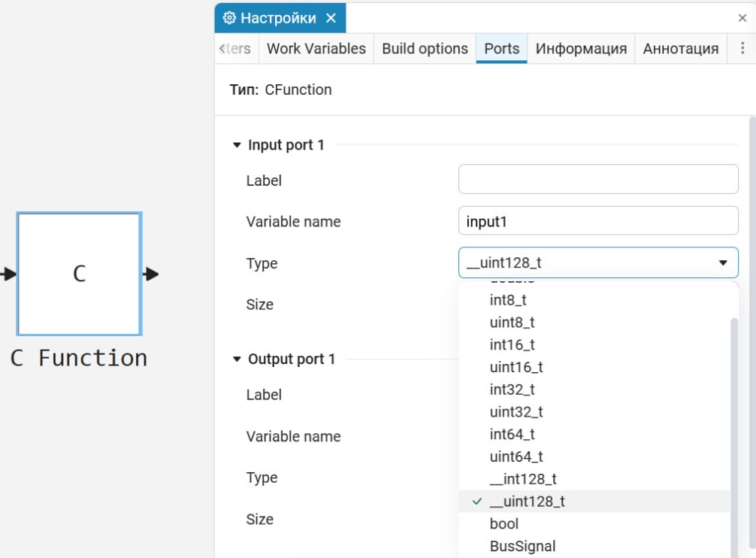This screenshot has height=558, width=756.
Task: Collapse the Input port 1 section
Action: point(237,145)
